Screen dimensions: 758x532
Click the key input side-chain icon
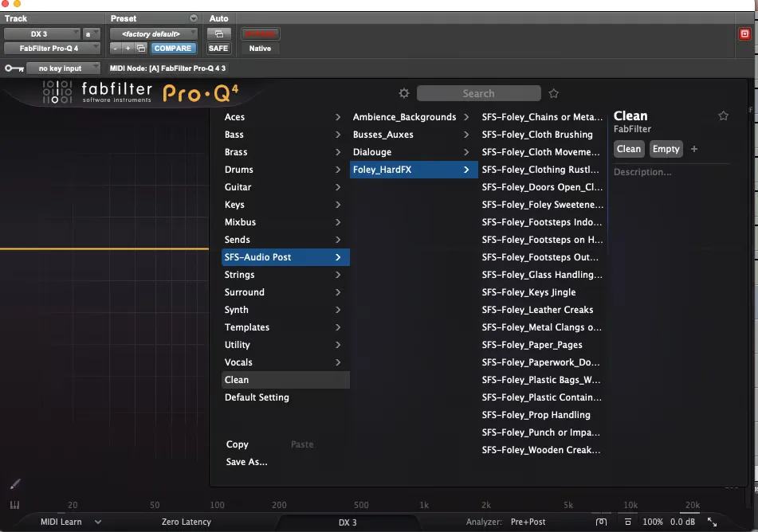(x=14, y=68)
